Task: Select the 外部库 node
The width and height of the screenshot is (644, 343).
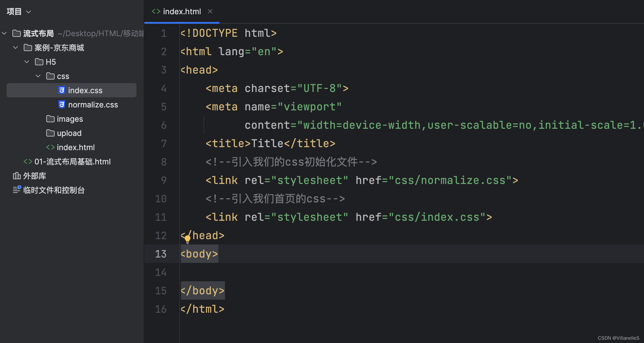Action: click(x=35, y=176)
